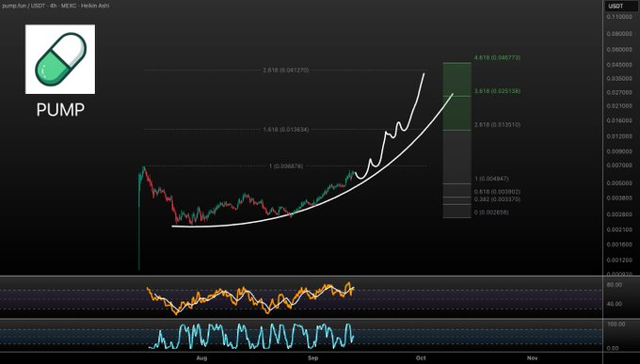
Task: Click the Oct time axis label
Action: pyautogui.click(x=421, y=357)
